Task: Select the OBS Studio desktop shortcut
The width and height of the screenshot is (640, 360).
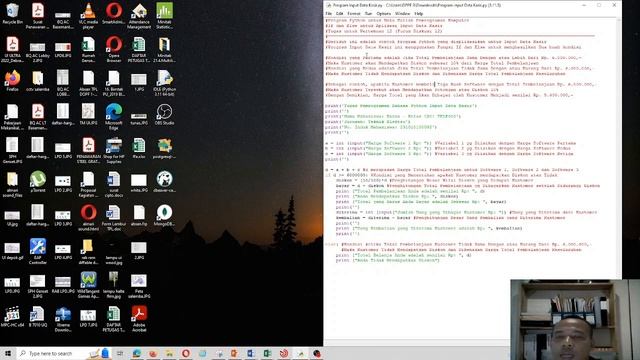Action: pyautogui.click(x=164, y=114)
